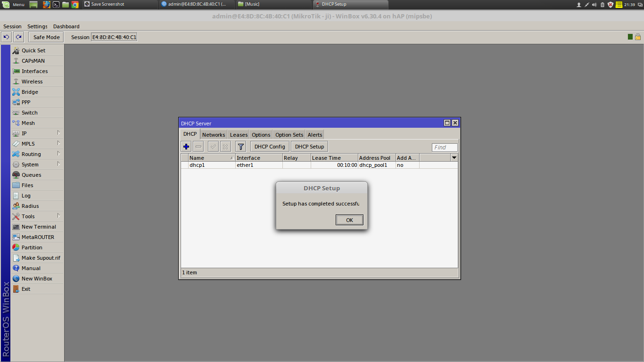This screenshot has width=644, height=362.
Task: Click the volume icon in system tray
Action: (x=594, y=4)
